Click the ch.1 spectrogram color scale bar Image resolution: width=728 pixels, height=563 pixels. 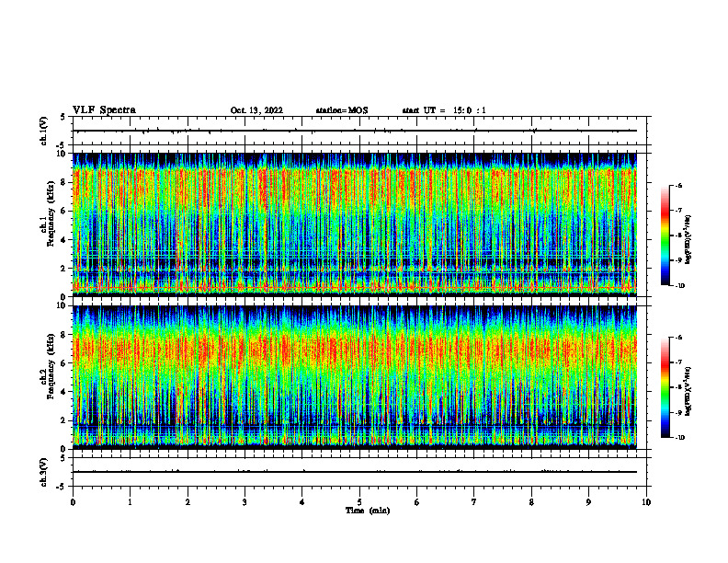[665, 236]
